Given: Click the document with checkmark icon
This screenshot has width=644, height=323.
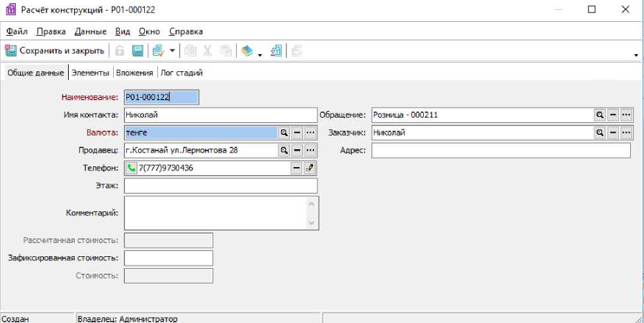Looking at the screenshot, I should tap(158, 51).
